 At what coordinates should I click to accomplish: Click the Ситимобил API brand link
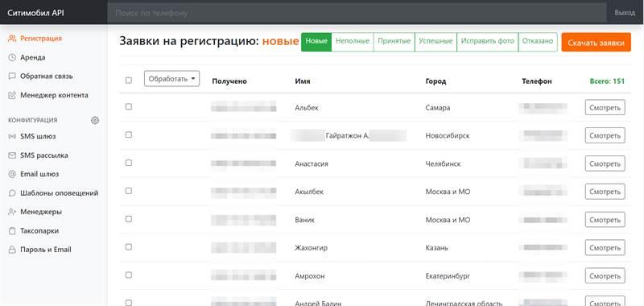(35, 13)
